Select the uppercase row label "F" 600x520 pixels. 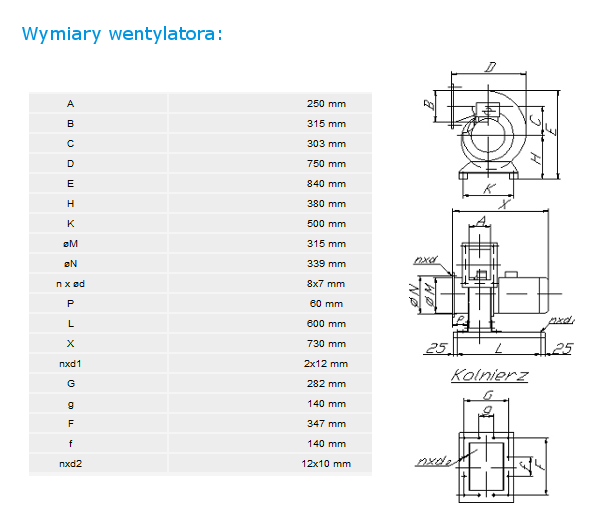pos(70,424)
